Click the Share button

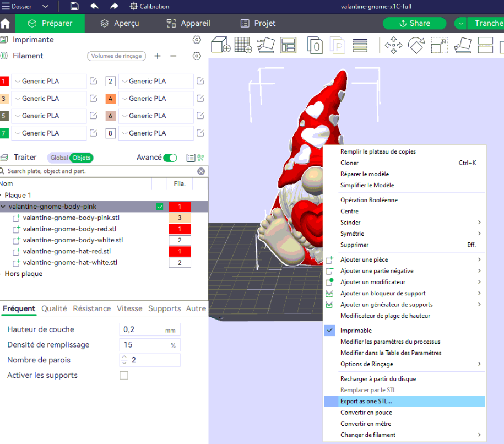click(415, 23)
